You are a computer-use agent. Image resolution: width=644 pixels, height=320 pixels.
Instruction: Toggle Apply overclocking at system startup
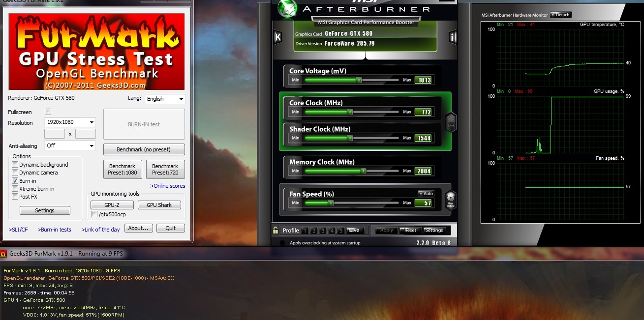click(282, 243)
